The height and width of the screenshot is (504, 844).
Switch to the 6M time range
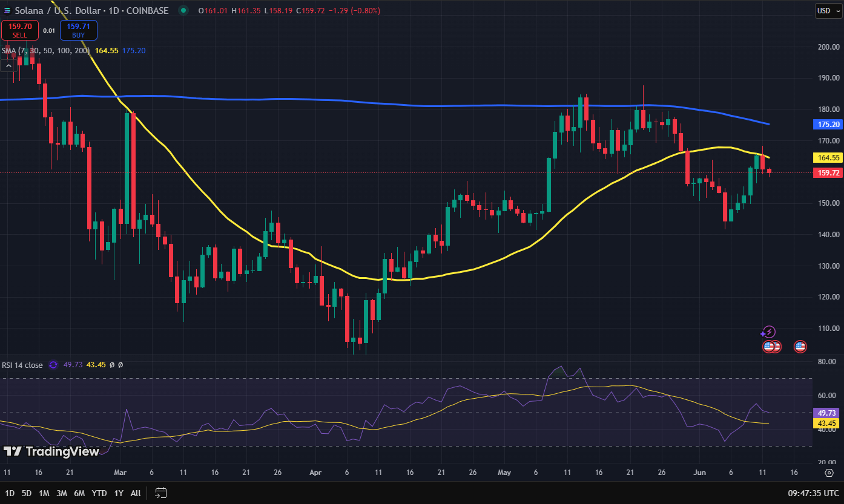click(x=79, y=493)
